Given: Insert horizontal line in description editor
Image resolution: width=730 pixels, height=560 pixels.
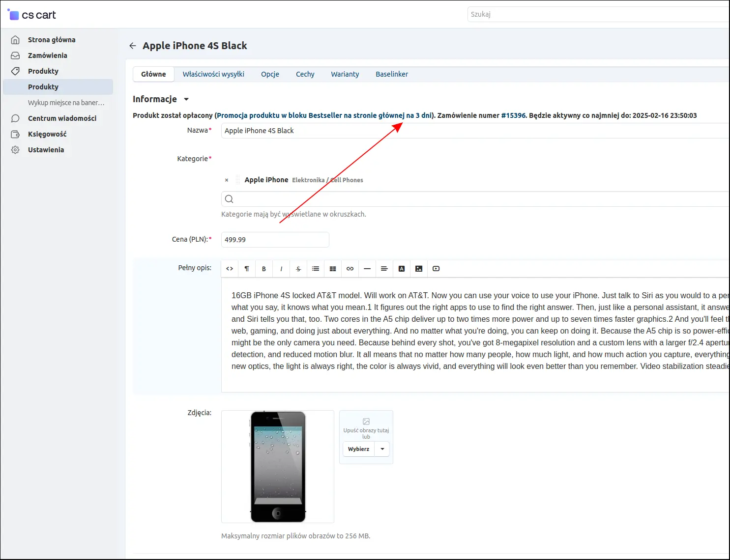Looking at the screenshot, I should 367,269.
